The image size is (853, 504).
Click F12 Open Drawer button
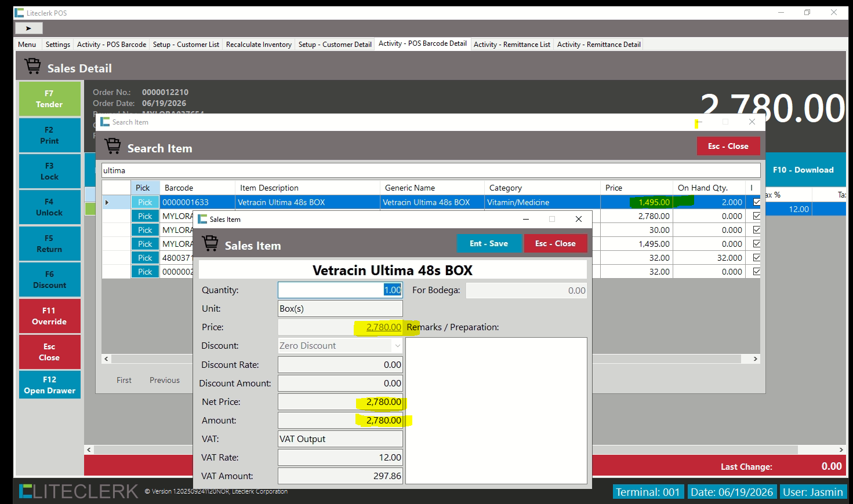50,385
